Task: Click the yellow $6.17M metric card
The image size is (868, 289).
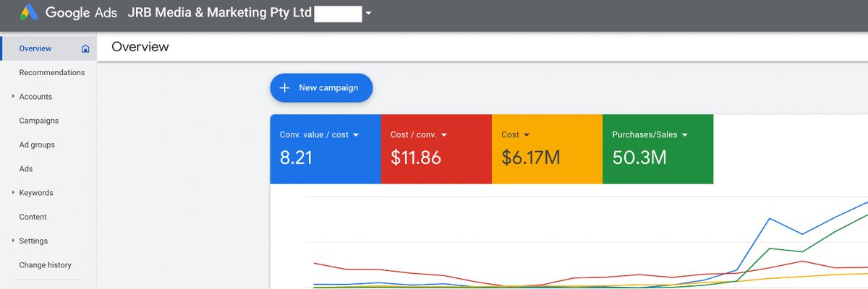Action: point(547,149)
